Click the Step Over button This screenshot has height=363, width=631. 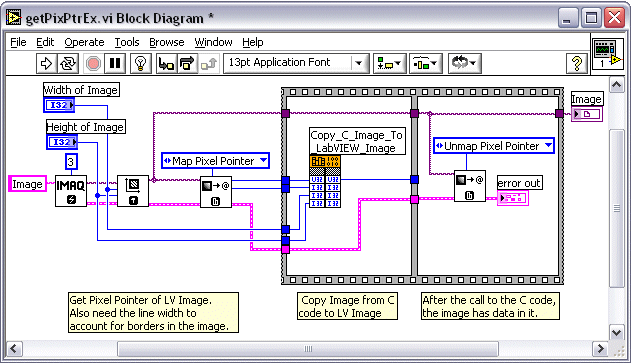point(187,64)
